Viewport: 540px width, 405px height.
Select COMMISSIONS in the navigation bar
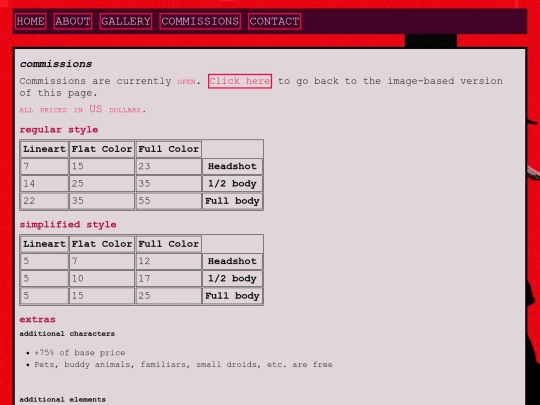pyautogui.click(x=200, y=21)
